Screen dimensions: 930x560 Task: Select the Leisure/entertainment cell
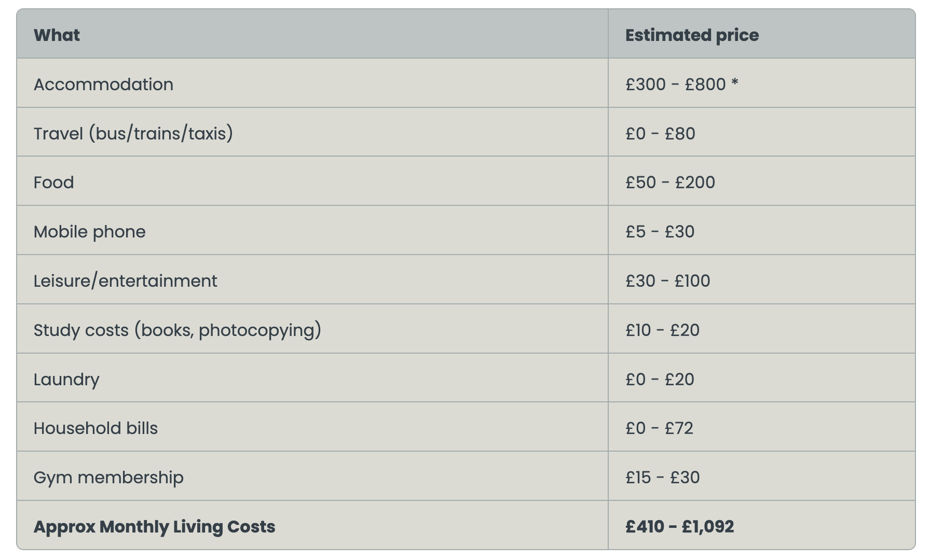tap(126, 281)
